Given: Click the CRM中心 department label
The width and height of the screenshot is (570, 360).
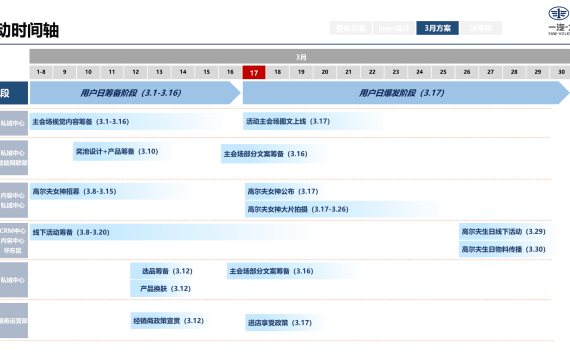Looking at the screenshot, I should click(14, 240).
